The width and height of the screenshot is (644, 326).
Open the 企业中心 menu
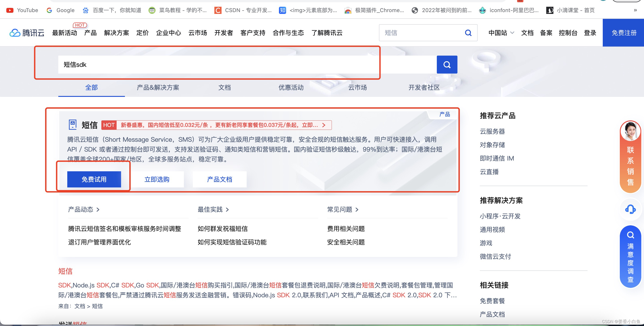tap(168, 33)
